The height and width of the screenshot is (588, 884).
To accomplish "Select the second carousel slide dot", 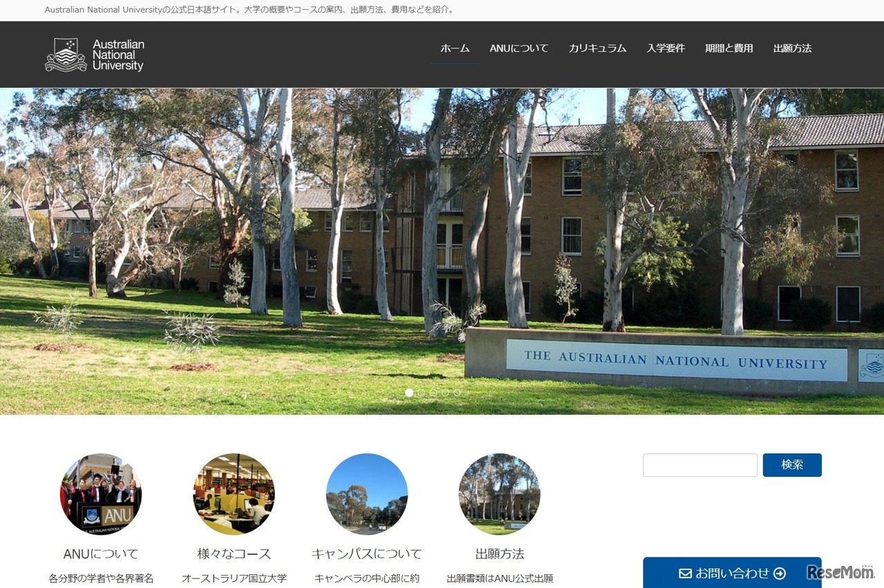I will 421,393.
